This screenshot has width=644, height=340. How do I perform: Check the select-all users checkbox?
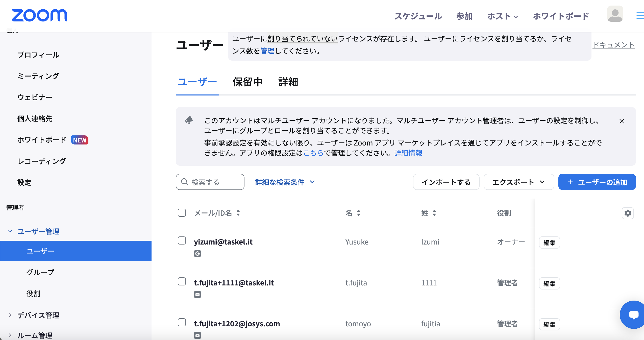(182, 213)
